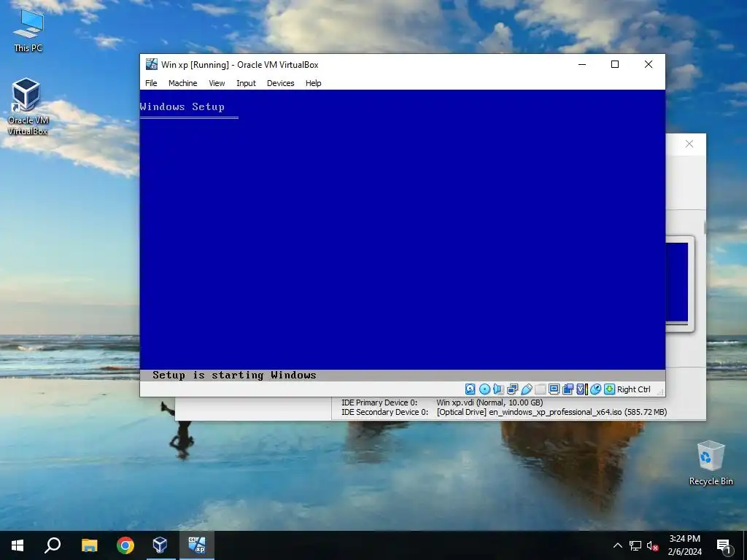Close the background VirtualBox Manager panel
Image resolution: width=747 pixels, height=560 pixels.
pyautogui.click(x=689, y=144)
